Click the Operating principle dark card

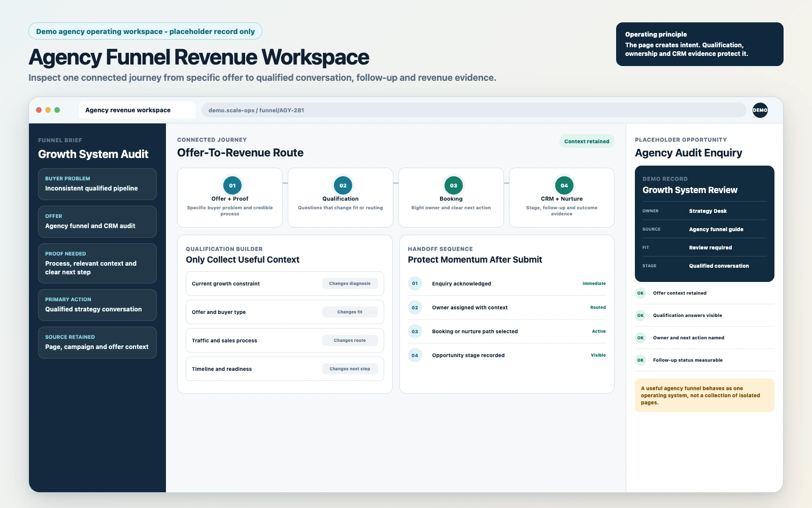click(699, 44)
